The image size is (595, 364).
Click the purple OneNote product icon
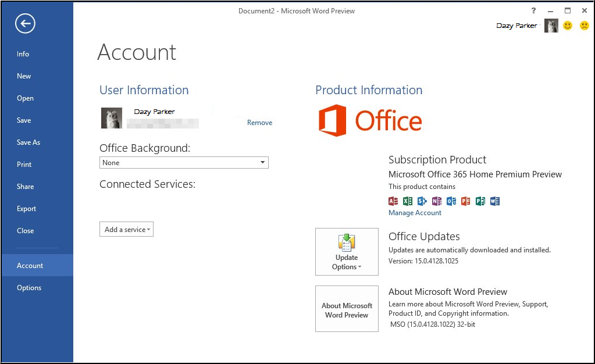(x=437, y=201)
